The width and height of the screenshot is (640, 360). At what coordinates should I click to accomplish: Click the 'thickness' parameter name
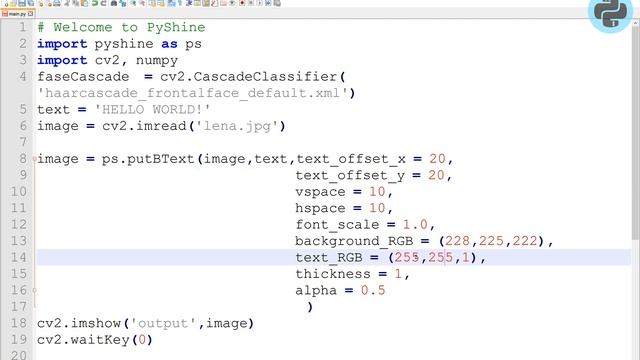(333, 274)
